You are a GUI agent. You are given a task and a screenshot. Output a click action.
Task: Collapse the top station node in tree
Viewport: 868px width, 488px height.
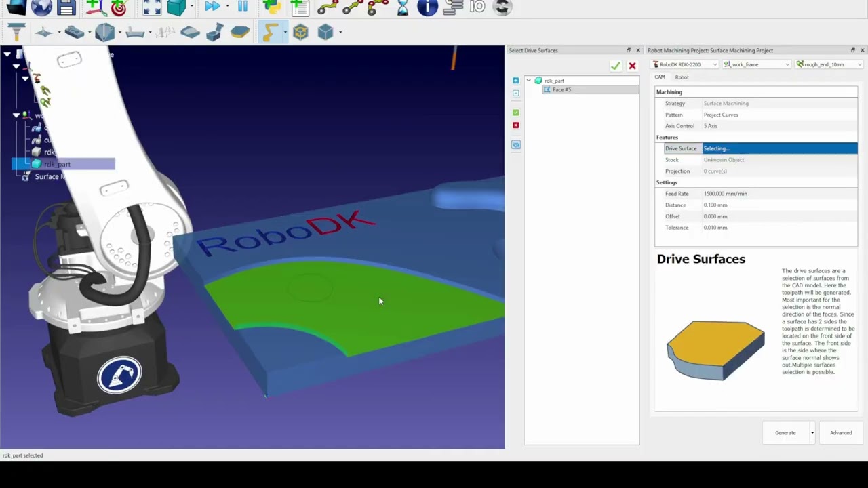[x=7, y=54]
